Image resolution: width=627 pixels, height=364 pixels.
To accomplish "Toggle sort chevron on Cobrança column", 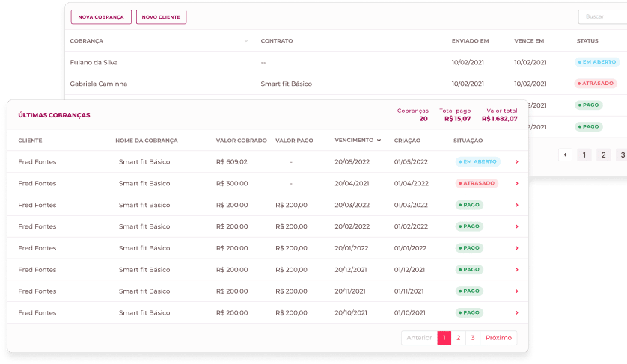I will (x=246, y=41).
